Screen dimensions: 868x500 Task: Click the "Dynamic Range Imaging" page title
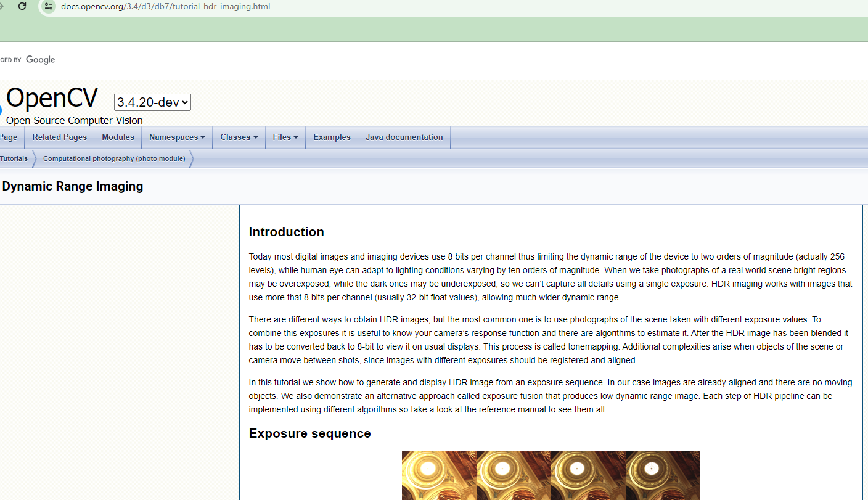pos(72,186)
